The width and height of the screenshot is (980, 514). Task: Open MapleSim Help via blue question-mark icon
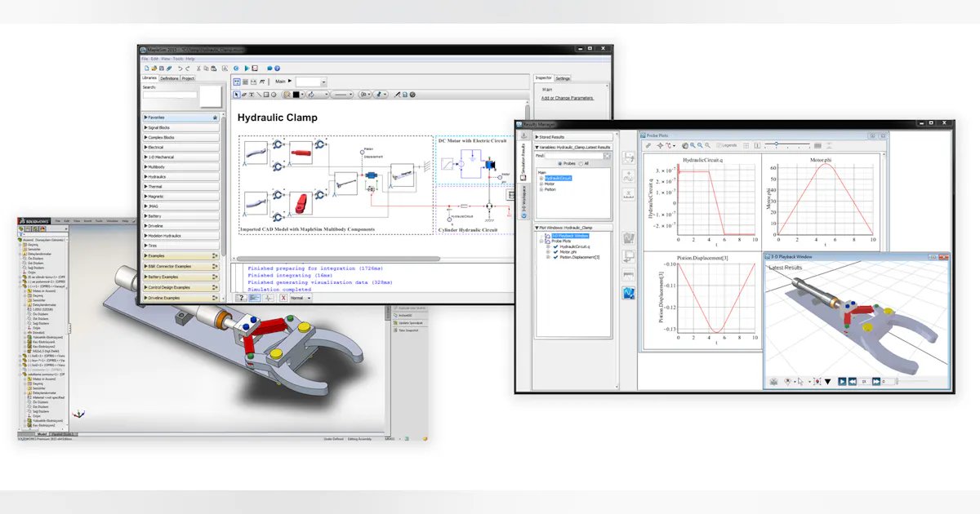(x=277, y=69)
